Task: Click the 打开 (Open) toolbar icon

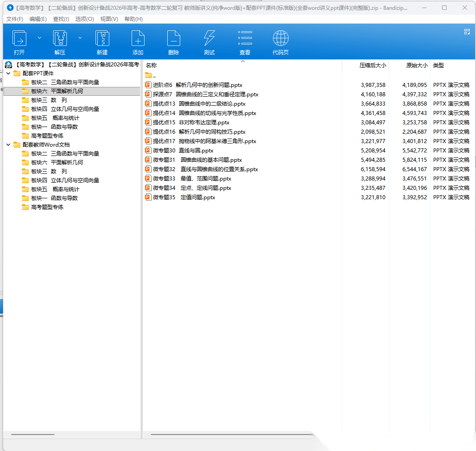Action: coord(19,39)
